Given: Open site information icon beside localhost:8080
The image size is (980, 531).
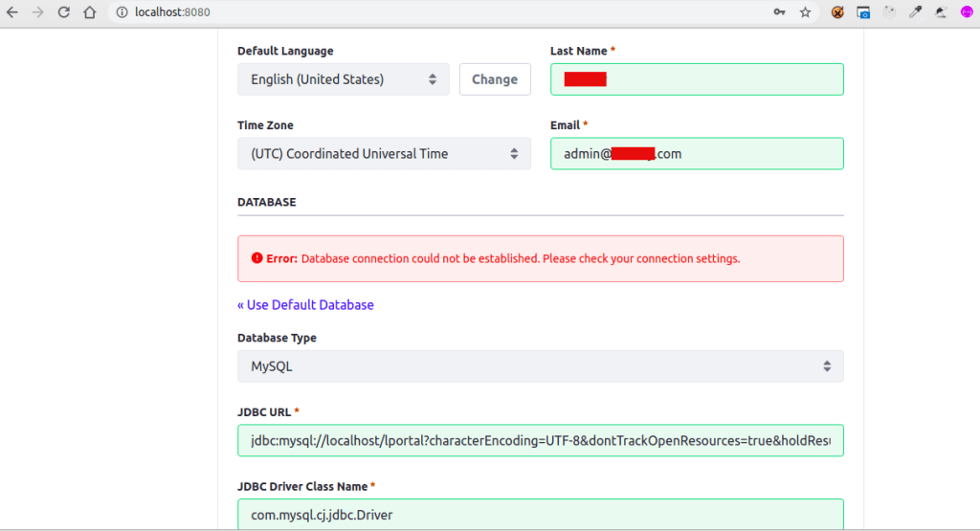Looking at the screenshot, I should tap(122, 12).
